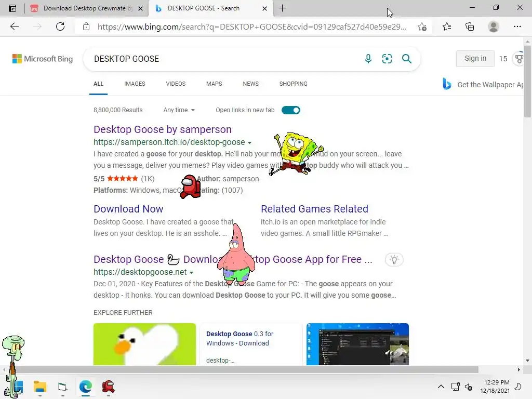
Task: Click the Sign in button
Action: [475, 58]
